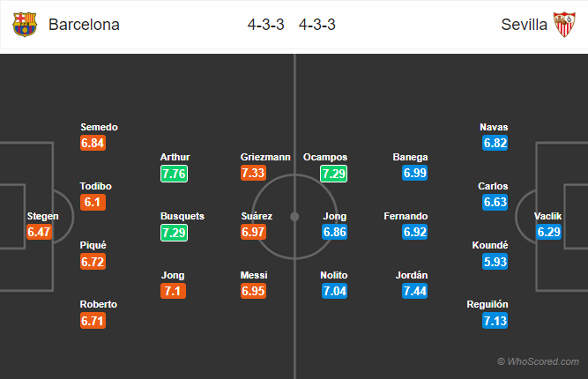
Task: Open the Barcelona team name link
Action: [84, 25]
